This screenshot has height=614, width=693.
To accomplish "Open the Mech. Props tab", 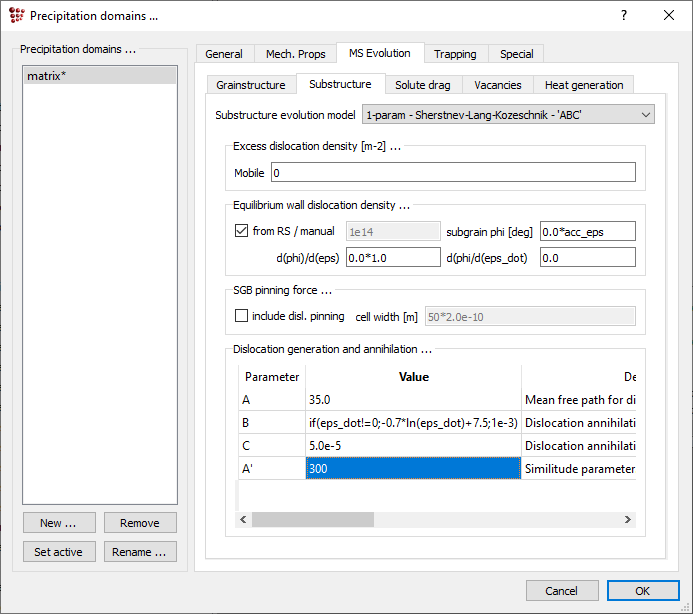I will (x=295, y=54).
